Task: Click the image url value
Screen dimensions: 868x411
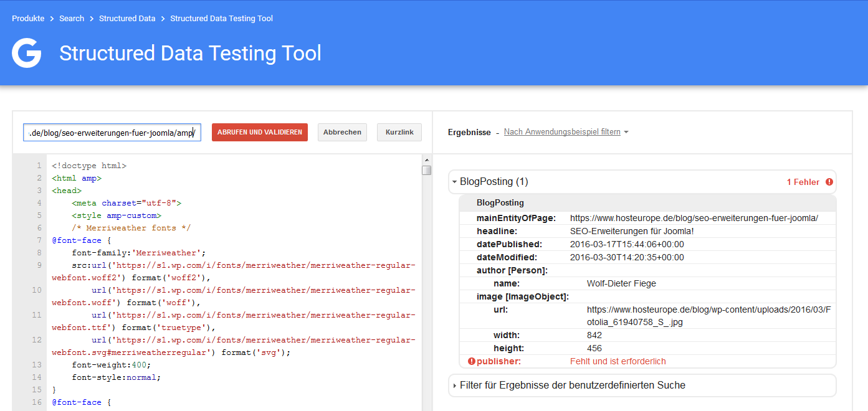Action: pos(709,316)
